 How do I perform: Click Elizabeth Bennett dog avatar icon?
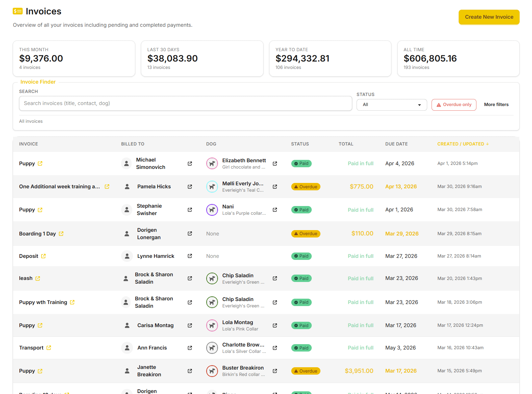tap(212, 164)
